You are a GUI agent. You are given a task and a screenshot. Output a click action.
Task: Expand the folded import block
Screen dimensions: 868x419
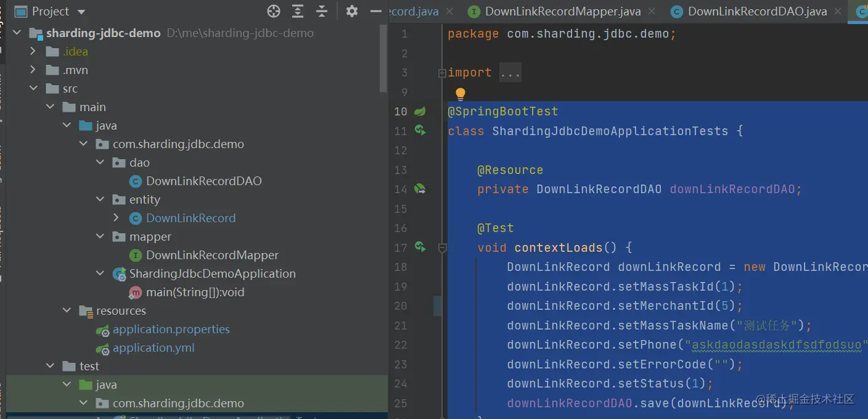[442, 73]
